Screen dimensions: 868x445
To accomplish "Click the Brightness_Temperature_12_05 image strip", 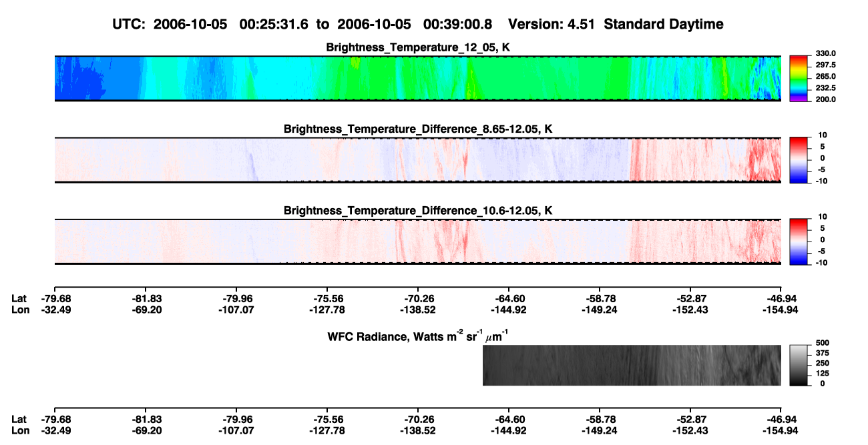I will point(417,78).
